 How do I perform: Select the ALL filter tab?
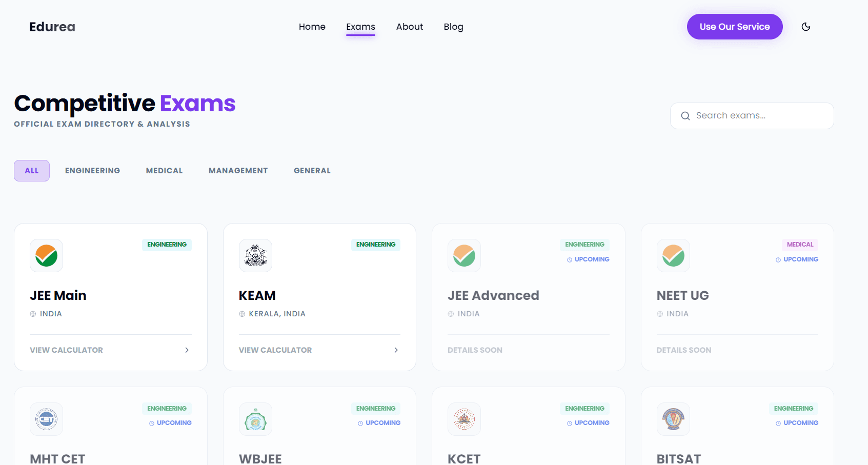(x=32, y=171)
